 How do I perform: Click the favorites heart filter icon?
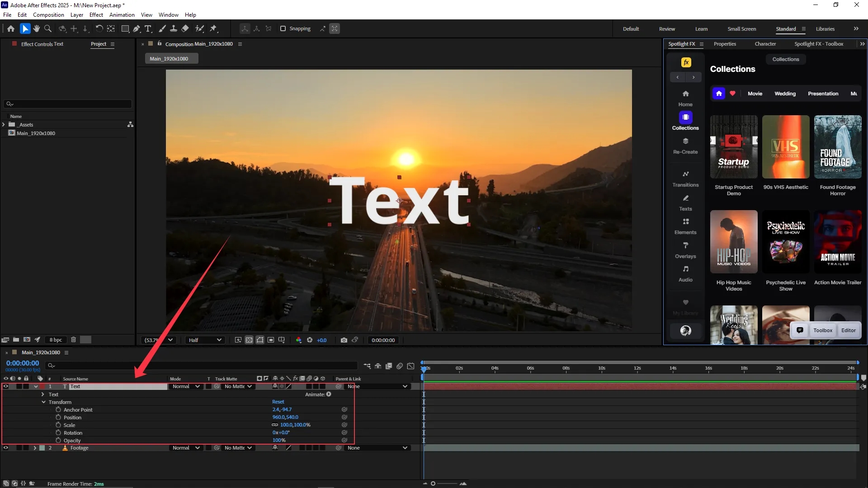pyautogui.click(x=733, y=94)
